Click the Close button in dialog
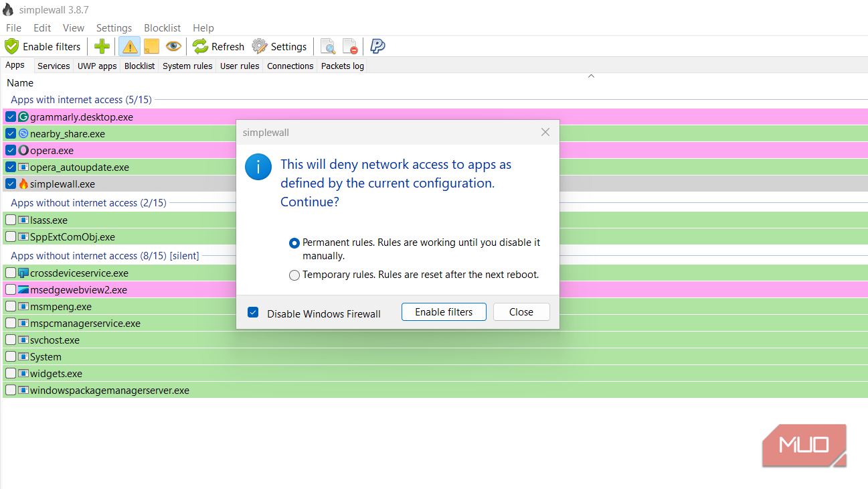868x489 pixels. [x=521, y=311]
